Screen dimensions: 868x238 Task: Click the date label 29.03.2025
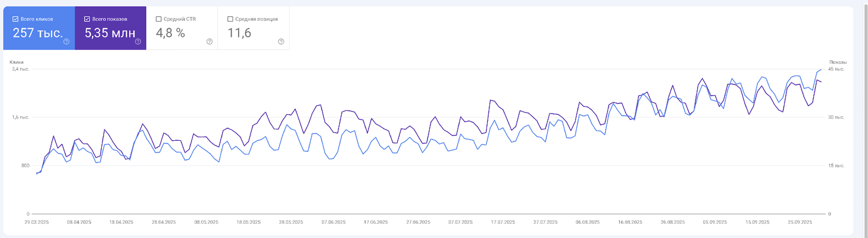point(37,222)
